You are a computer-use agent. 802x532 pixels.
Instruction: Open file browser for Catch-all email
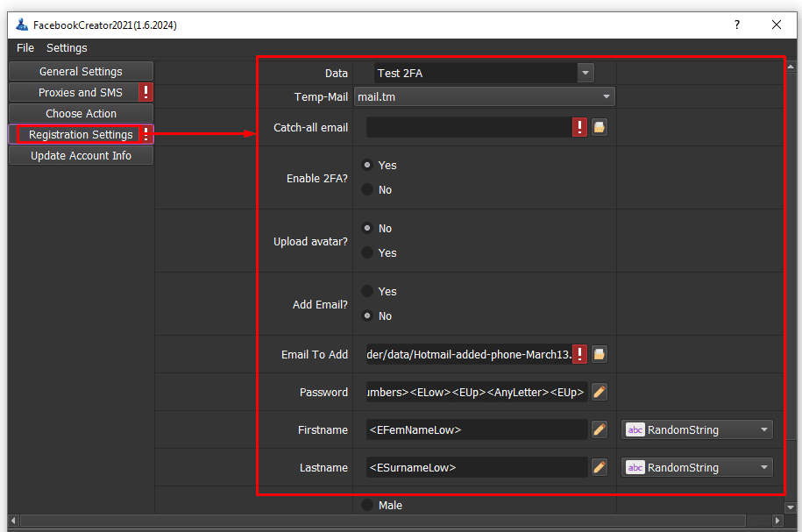click(600, 127)
